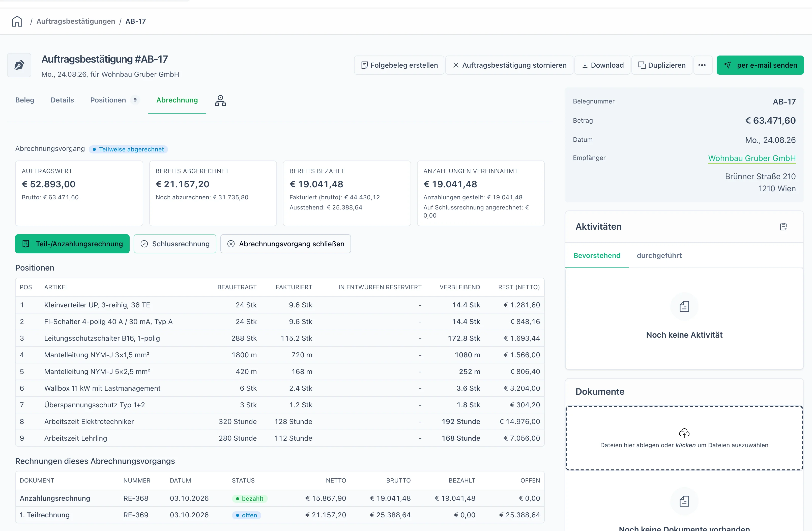Click the pen nib document icon
This screenshot has height=531, width=812.
[19, 65]
